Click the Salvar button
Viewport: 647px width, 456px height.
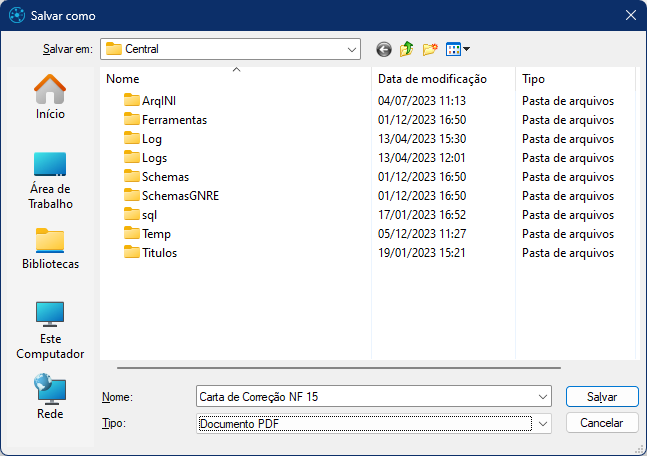(x=602, y=397)
